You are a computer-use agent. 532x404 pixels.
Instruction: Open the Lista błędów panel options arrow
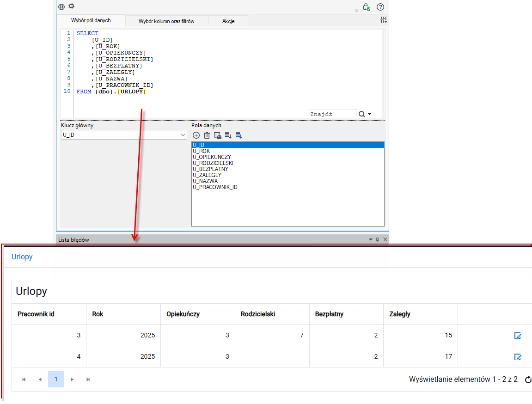pyautogui.click(x=371, y=239)
